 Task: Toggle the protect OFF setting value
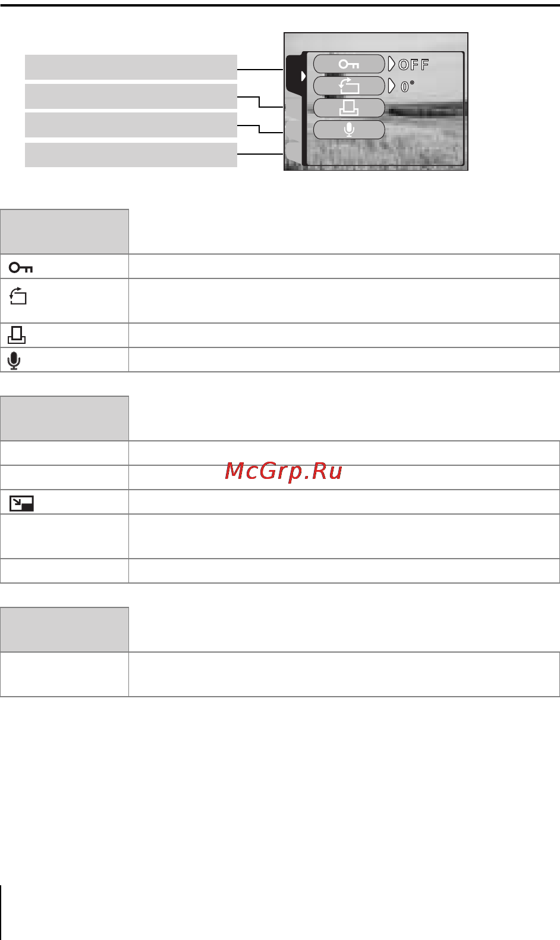click(414, 65)
